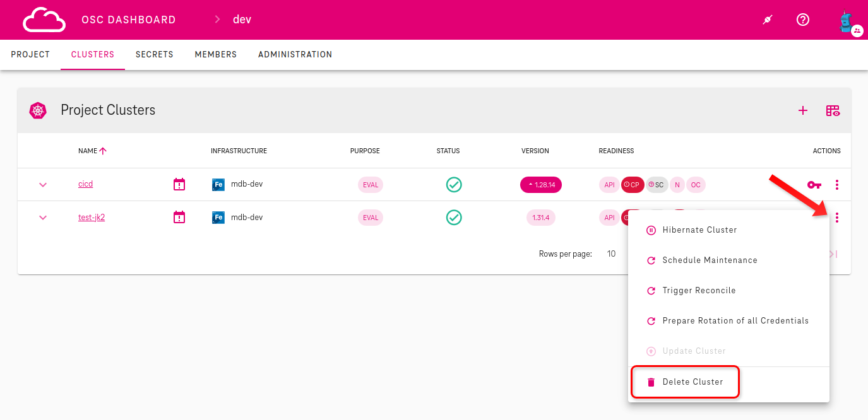Choose Hibernate Cluster menu option

[x=699, y=230]
